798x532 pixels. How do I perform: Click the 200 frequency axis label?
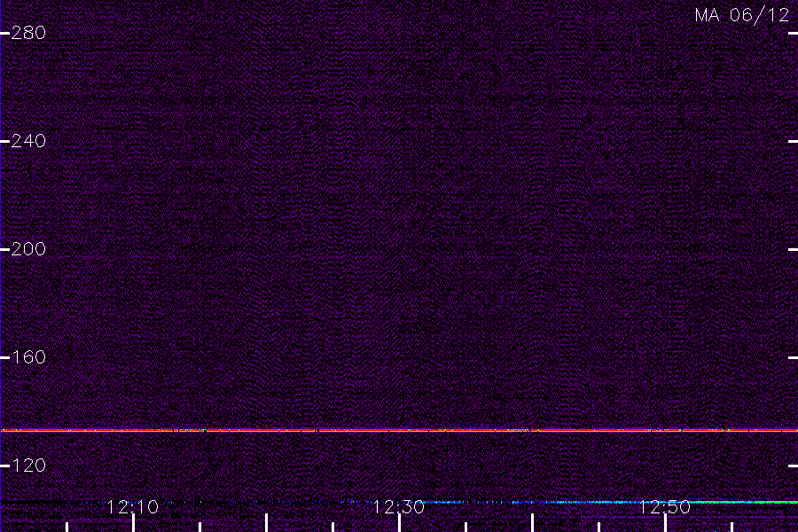[28, 249]
